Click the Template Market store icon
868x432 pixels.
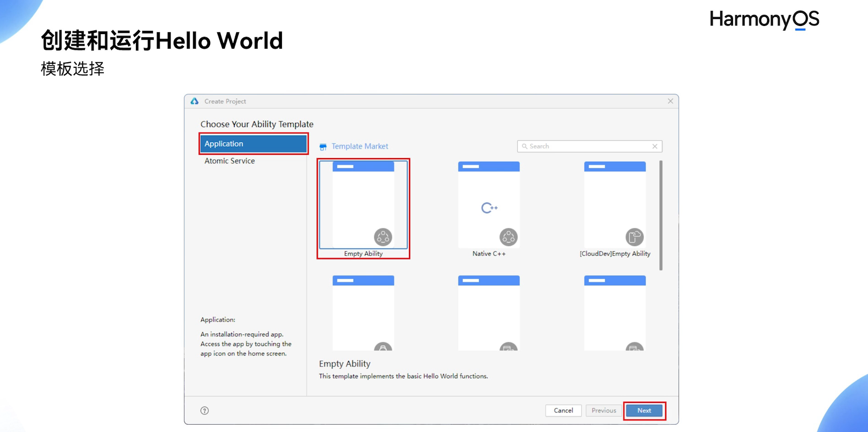(323, 147)
